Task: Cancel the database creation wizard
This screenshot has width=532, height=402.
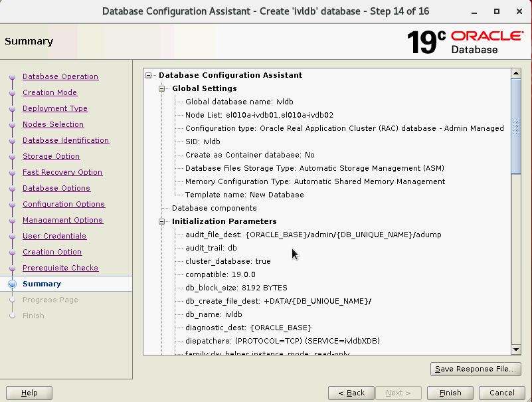Action: [x=501, y=393]
